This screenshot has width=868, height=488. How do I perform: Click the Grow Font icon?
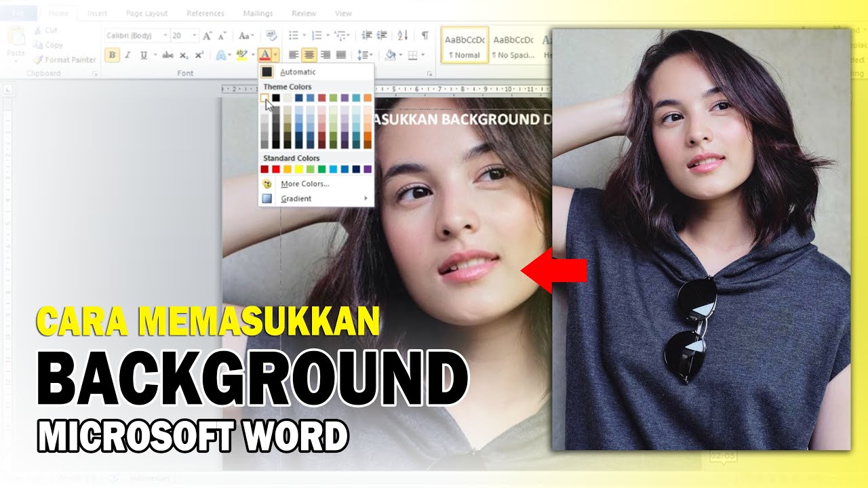(x=208, y=35)
